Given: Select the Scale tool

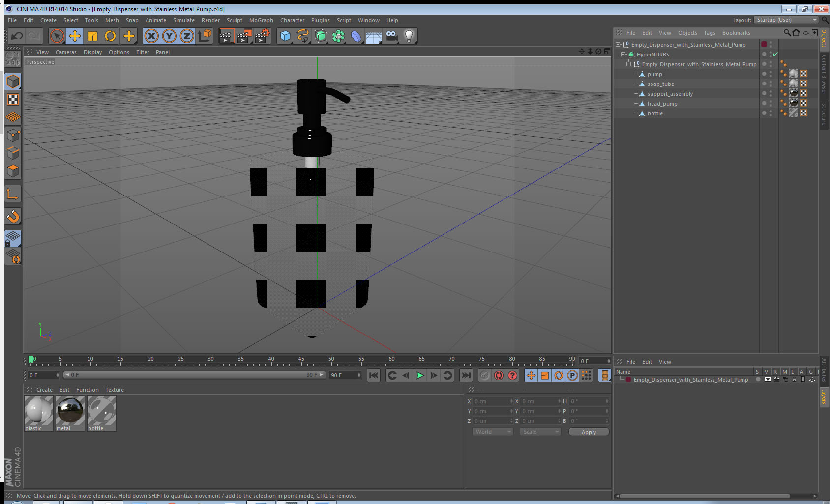Looking at the screenshot, I should click(92, 36).
